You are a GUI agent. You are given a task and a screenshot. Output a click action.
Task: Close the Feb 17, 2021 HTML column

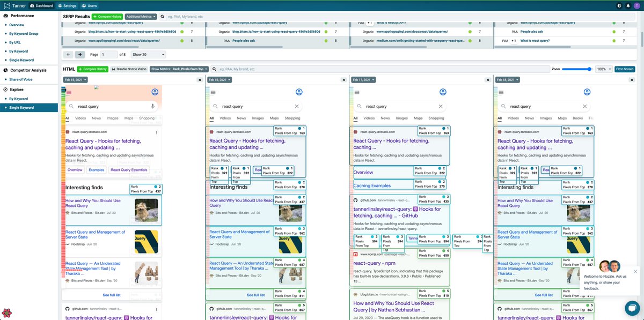pyautogui.click(x=488, y=80)
